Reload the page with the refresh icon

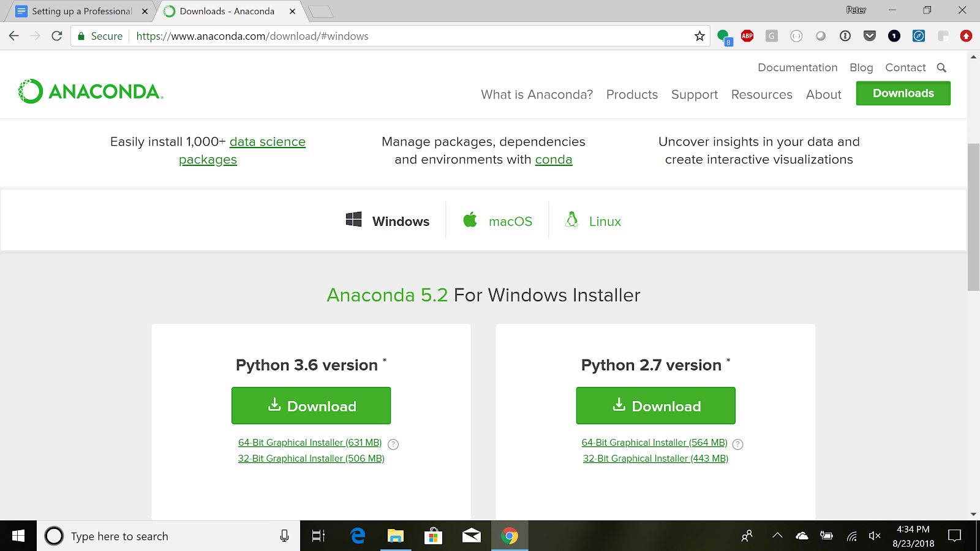coord(57,36)
